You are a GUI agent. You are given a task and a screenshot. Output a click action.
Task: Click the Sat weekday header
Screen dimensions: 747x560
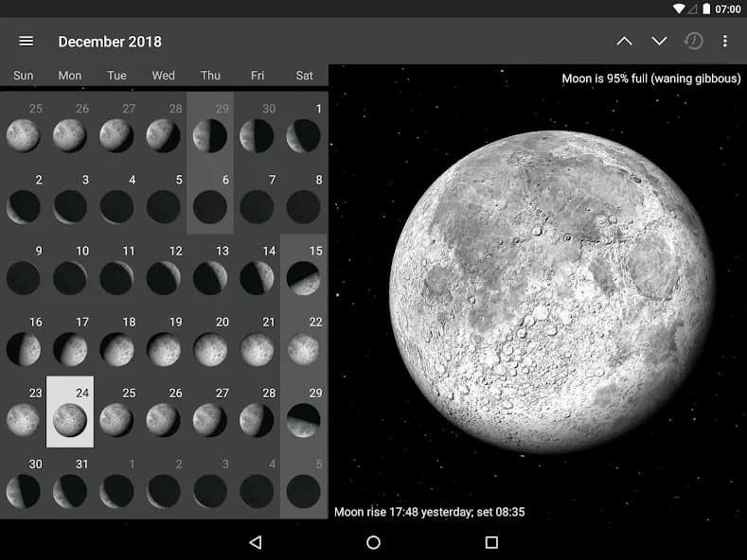click(x=304, y=76)
